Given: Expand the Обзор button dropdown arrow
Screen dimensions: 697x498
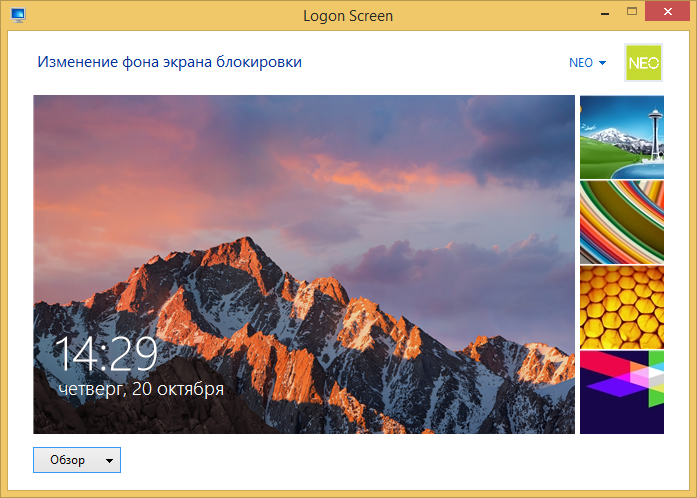Looking at the screenshot, I should click(109, 460).
